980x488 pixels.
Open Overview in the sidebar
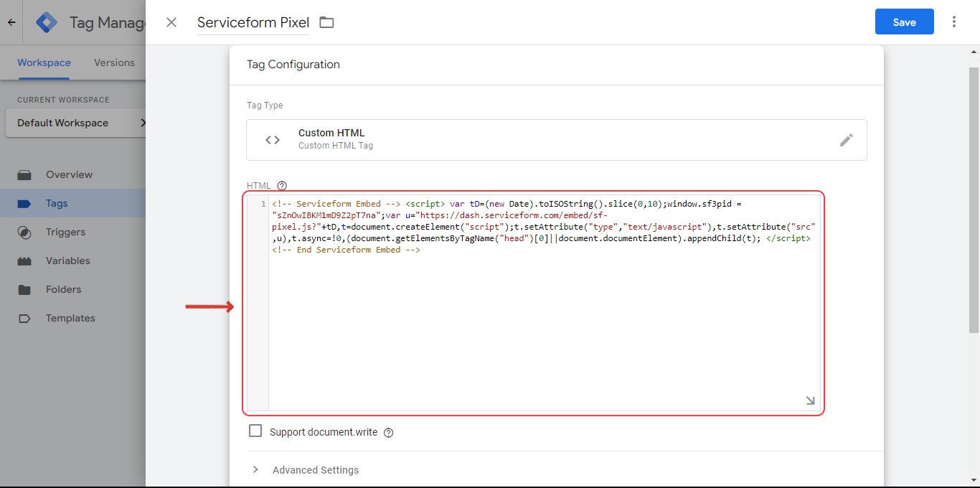[x=72, y=174]
